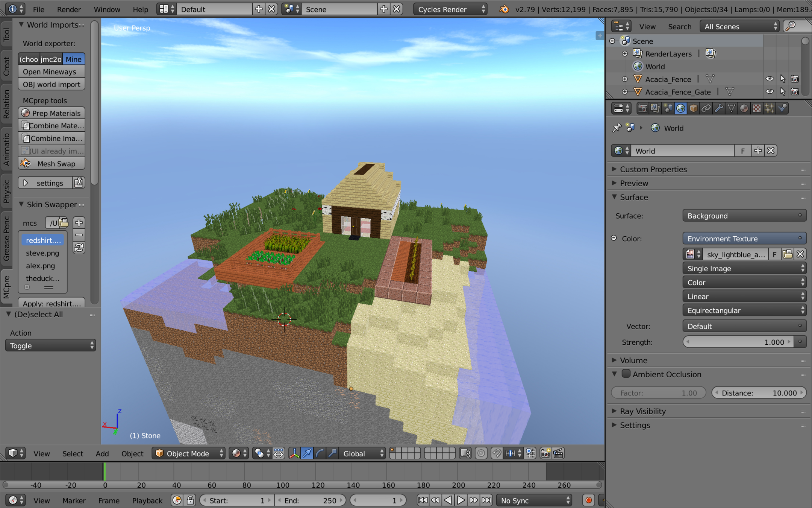Open the Render properties camera tab
The image size is (812, 508).
[642, 109]
